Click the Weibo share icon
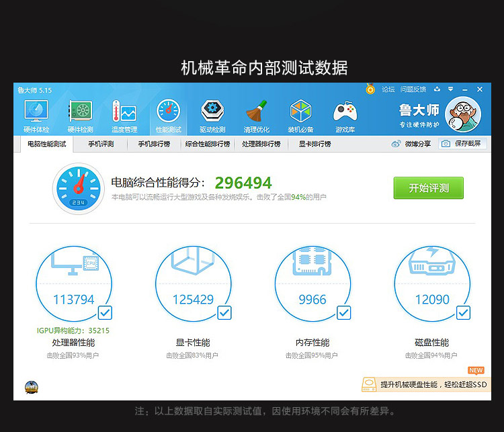 (396, 144)
